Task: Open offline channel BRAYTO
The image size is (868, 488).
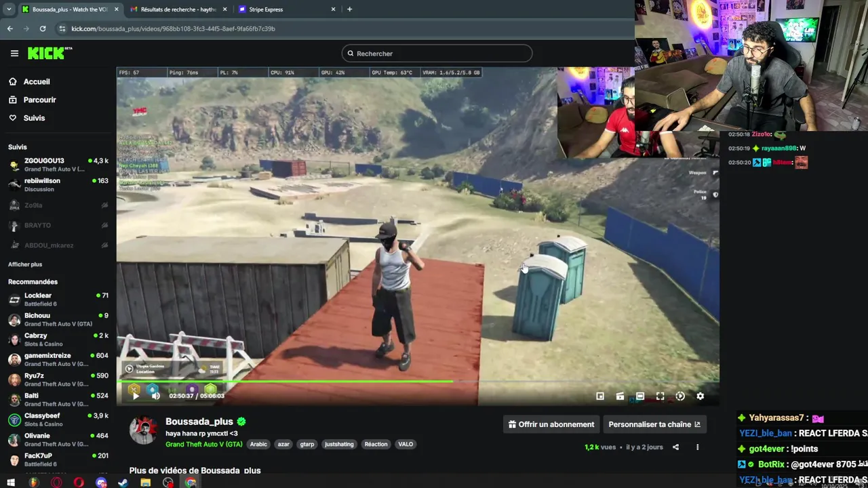Action: coord(58,225)
